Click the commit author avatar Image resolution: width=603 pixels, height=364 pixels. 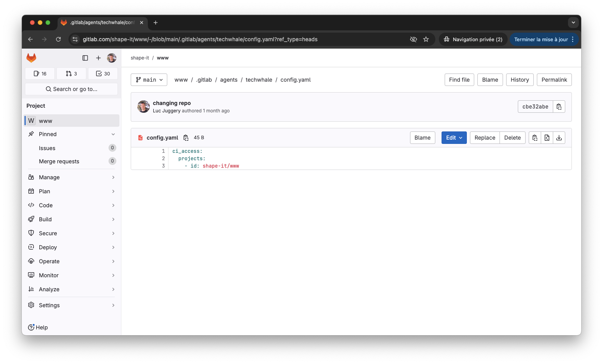click(x=144, y=107)
